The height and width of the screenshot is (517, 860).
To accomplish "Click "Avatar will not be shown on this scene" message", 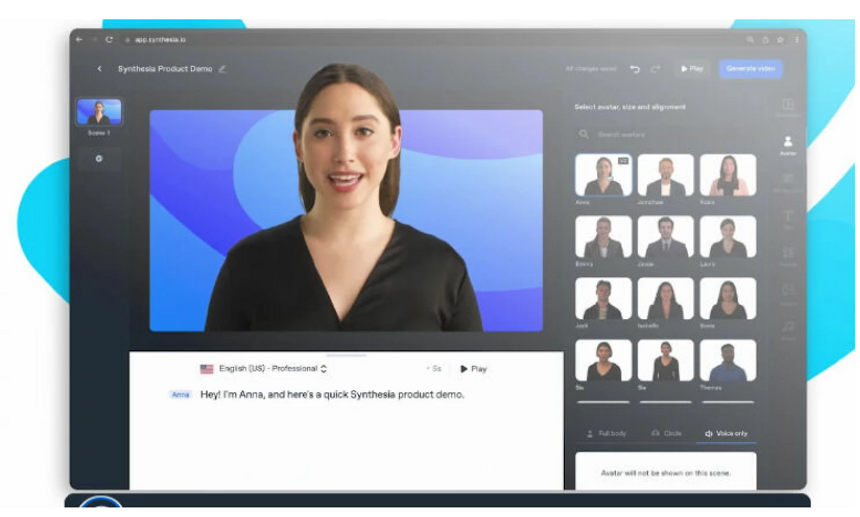I will [666, 473].
